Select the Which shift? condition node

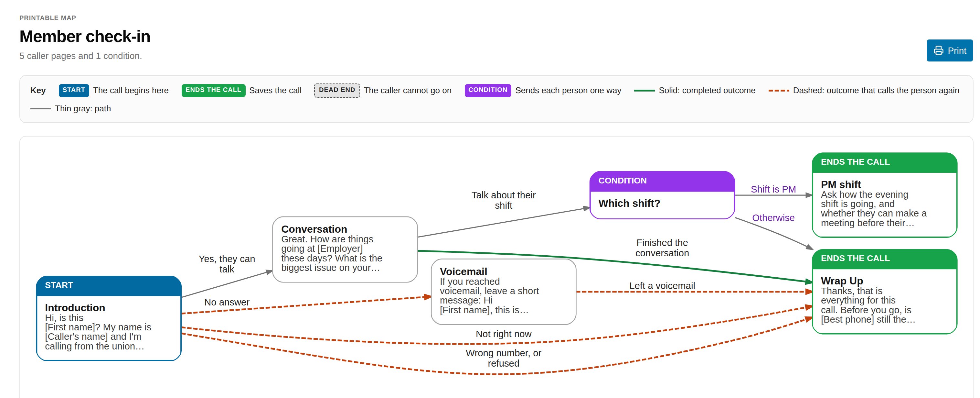click(662, 195)
